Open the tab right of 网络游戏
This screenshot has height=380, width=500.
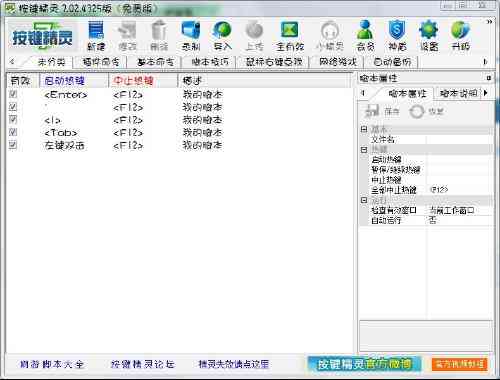pos(392,62)
